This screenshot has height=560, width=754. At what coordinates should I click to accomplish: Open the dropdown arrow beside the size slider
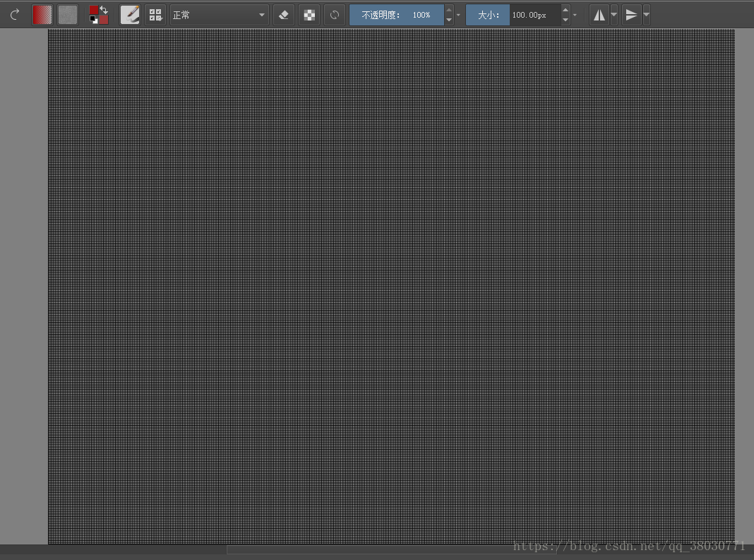click(x=575, y=15)
